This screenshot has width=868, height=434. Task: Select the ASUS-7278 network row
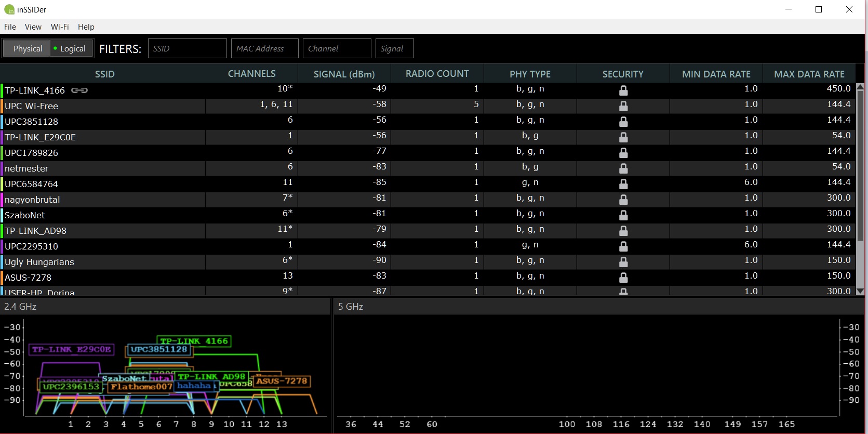coord(428,278)
